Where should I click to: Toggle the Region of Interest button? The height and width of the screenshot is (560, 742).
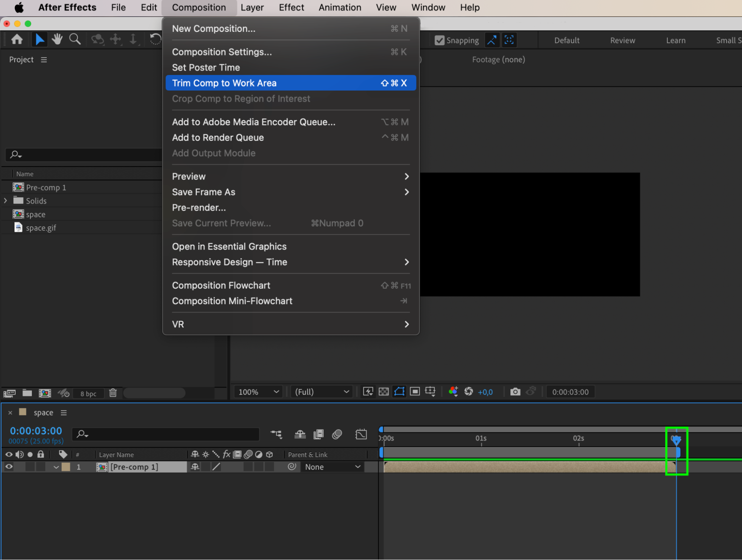[415, 392]
